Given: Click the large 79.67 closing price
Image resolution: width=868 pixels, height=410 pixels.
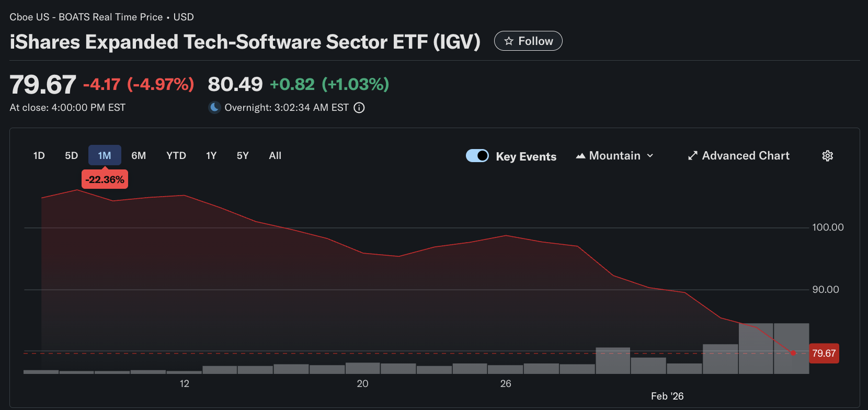Looking at the screenshot, I should pyautogui.click(x=43, y=85).
